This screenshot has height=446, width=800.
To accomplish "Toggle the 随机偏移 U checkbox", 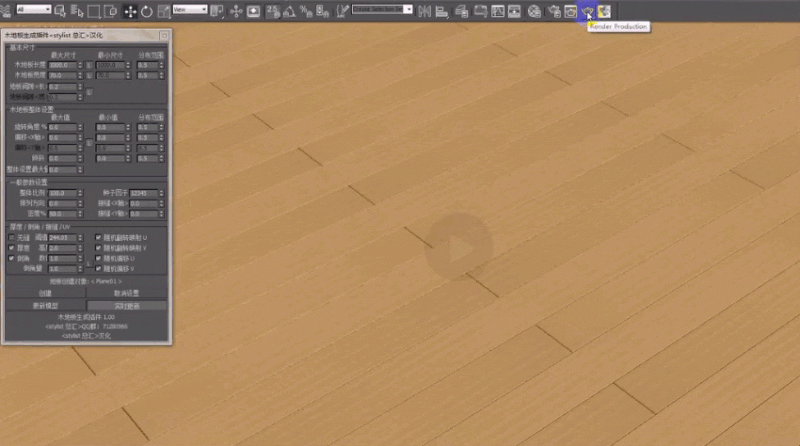I will (98, 259).
